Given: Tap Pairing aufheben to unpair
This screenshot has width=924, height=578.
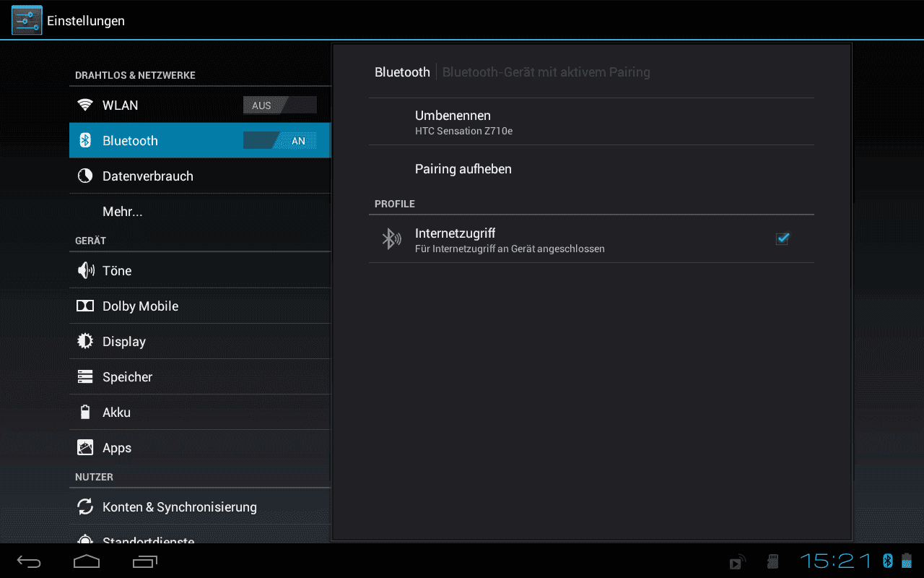Looking at the screenshot, I should tap(591, 169).
